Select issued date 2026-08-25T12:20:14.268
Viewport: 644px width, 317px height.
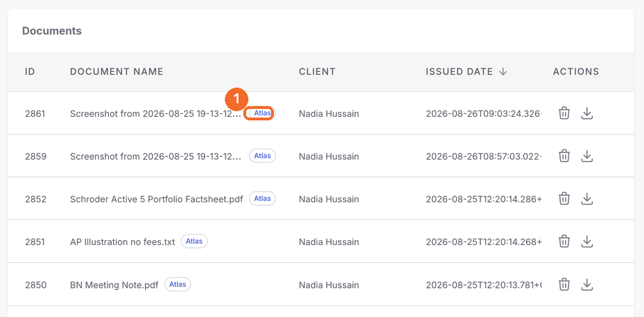point(483,241)
